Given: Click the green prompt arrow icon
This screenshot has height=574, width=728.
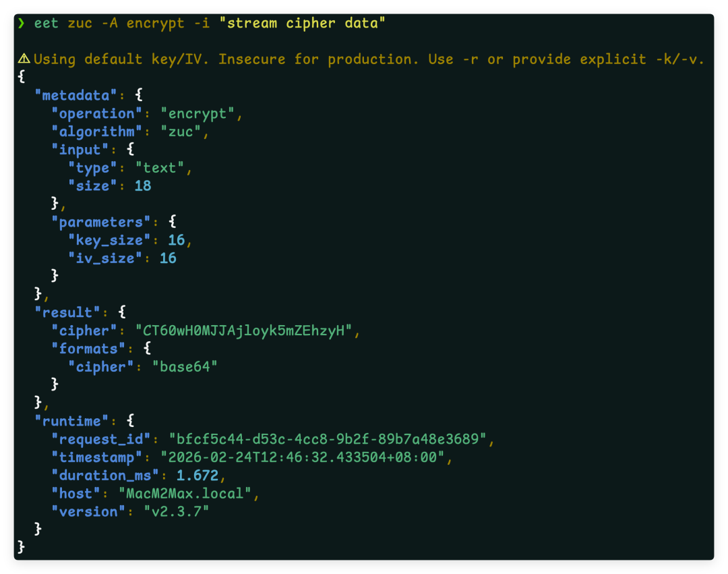Looking at the screenshot, I should [22, 23].
